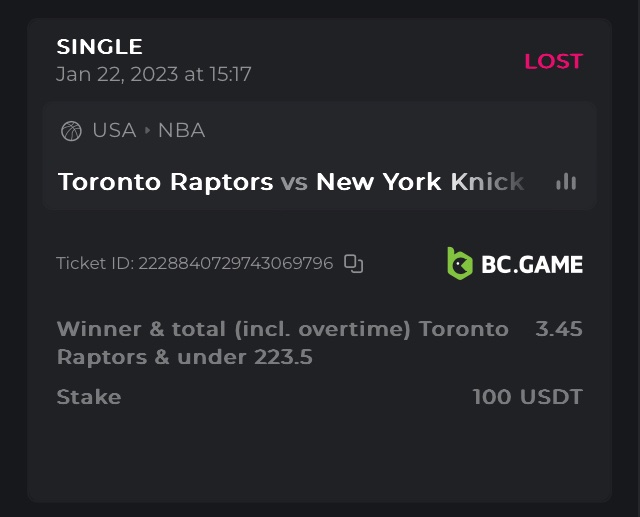Open match statistics bar chart icon

pyautogui.click(x=566, y=182)
